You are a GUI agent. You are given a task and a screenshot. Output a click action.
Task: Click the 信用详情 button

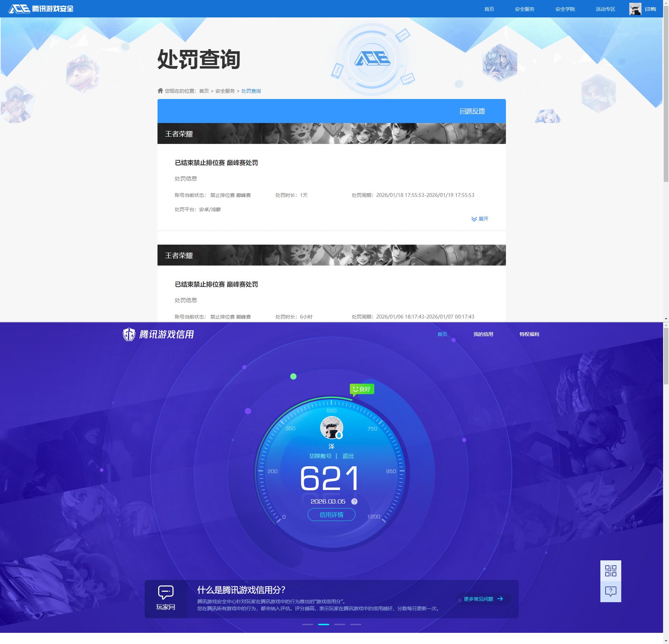(x=331, y=515)
